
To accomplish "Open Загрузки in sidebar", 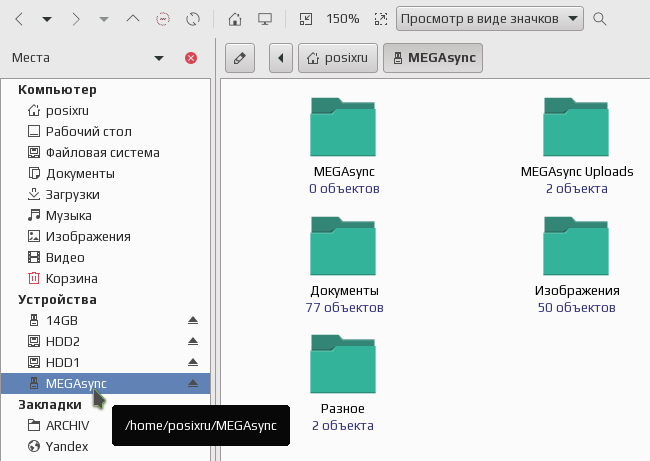I will point(106,194).
